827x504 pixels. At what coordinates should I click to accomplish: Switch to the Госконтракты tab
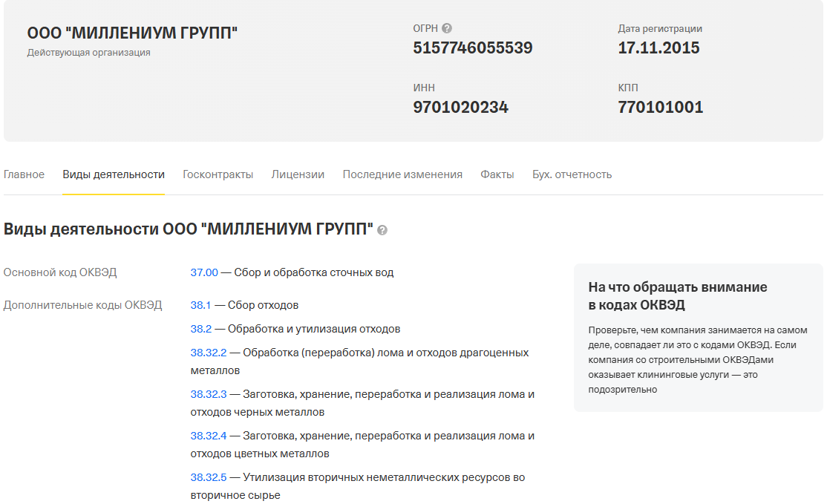(218, 174)
